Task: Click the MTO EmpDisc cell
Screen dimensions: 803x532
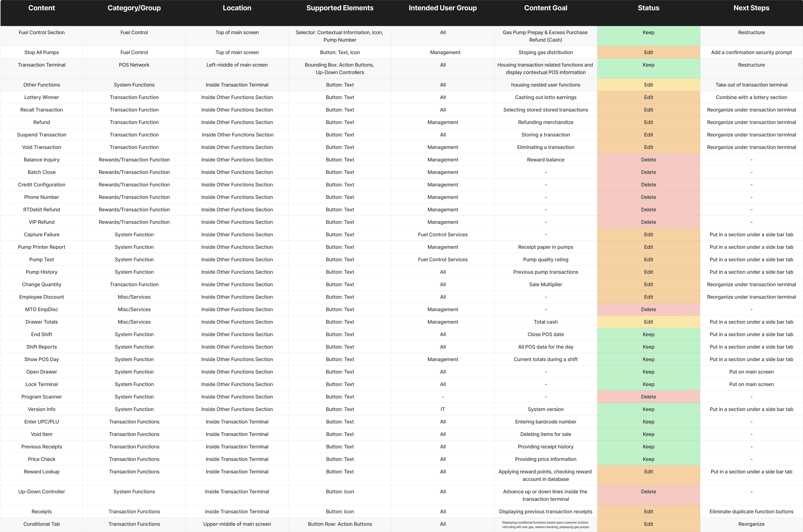Action: 41,309
